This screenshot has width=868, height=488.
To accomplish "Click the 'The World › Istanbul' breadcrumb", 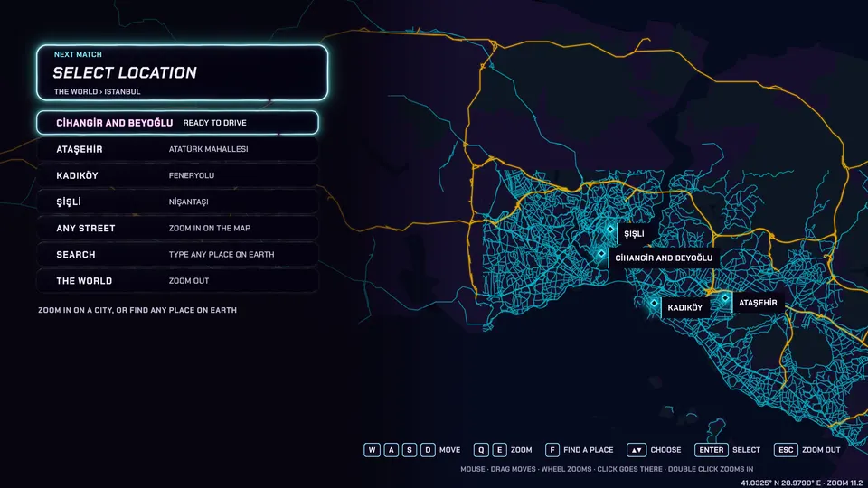I will 97,92.
